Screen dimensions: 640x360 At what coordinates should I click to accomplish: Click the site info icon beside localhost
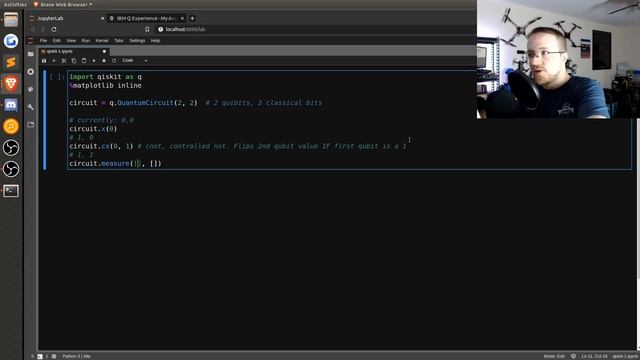160,29
